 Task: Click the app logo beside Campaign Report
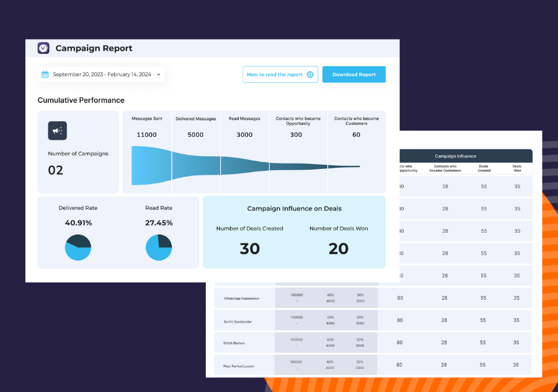pos(43,48)
